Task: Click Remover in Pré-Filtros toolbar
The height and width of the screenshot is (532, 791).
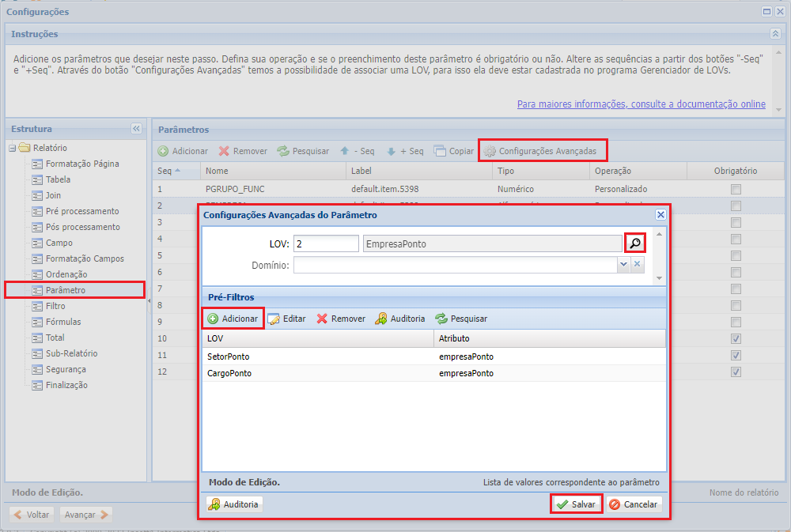Action: pos(341,319)
